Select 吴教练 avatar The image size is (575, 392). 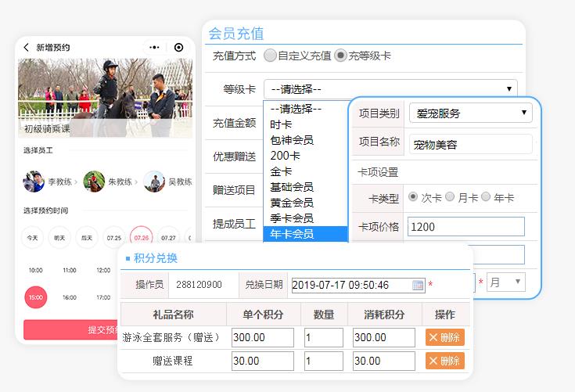[x=154, y=182]
